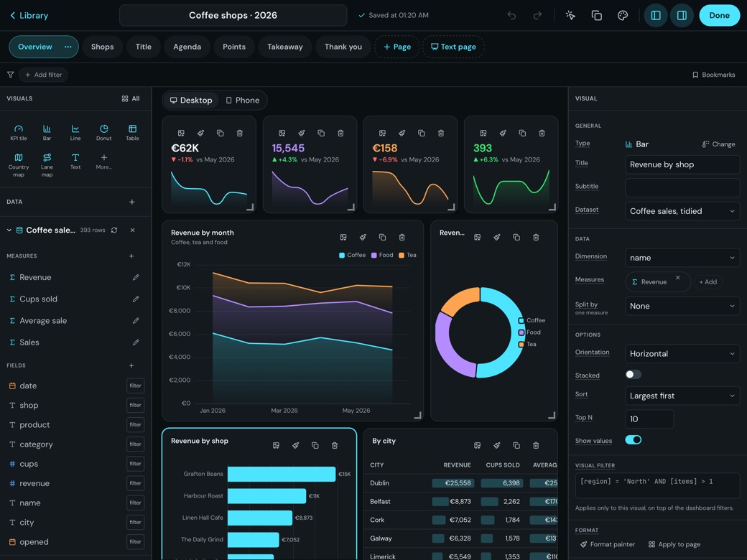Click the Top N input field
The image size is (747, 560).
coord(649,419)
